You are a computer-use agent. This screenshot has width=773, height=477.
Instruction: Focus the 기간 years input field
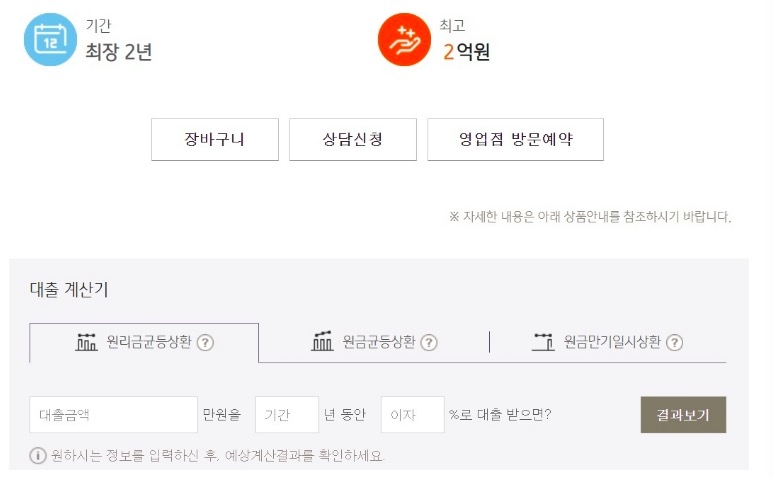[x=287, y=415]
